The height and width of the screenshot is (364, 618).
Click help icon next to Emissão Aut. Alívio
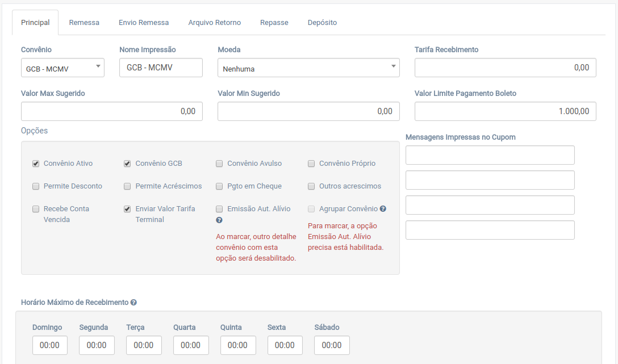pos(219,220)
